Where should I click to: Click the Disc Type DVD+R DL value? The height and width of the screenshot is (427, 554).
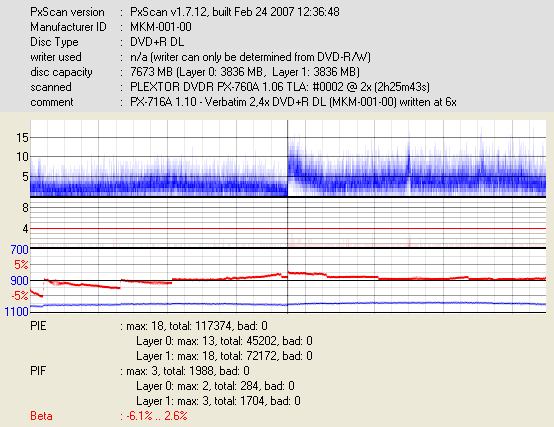(157, 42)
